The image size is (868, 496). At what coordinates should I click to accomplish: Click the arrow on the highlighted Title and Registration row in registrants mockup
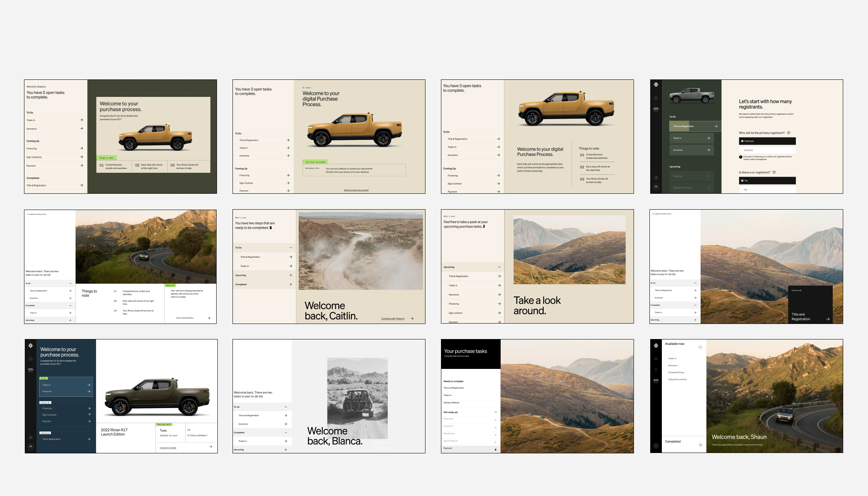point(716,126)
